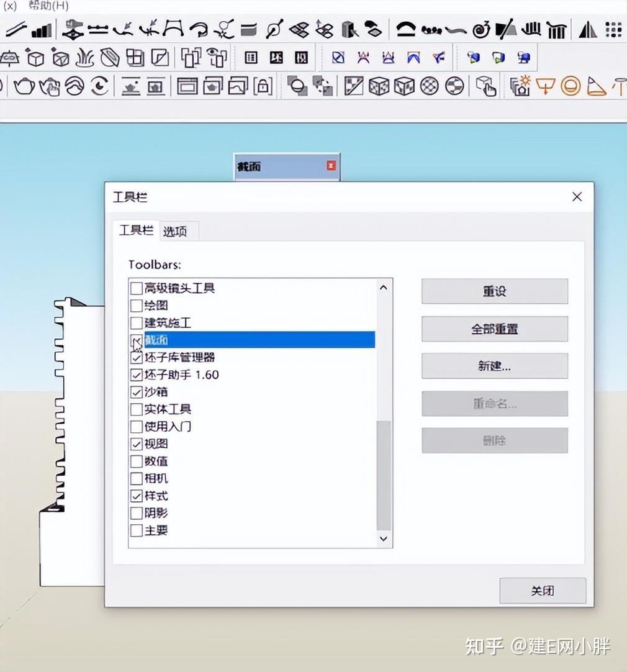Viewport: 627px width, 672px height.
Task: Enable the 相机 toolbar checkbox
Action: (x=136, y=479)
